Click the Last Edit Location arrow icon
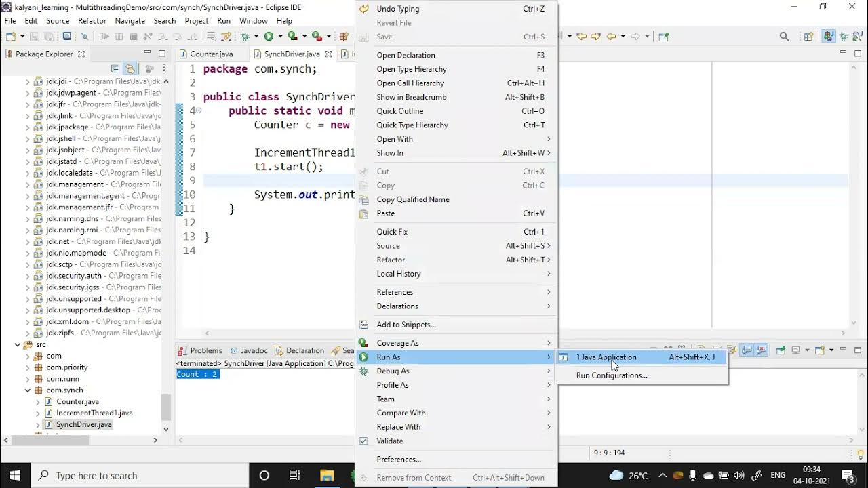868x488 pixels. coord(581,37)
